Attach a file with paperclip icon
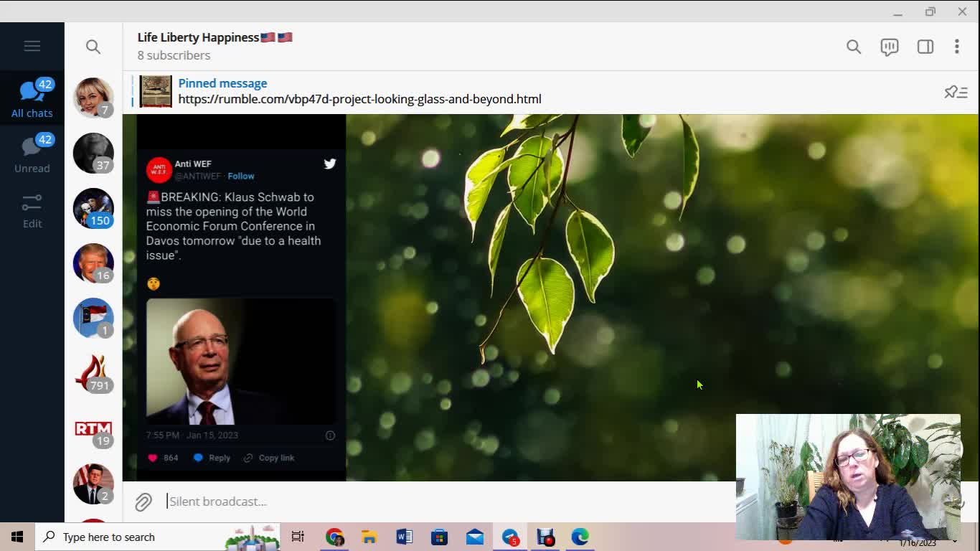The height and width of the screenshot is (551, 980). pyautogui.click(x=143, y=501)
